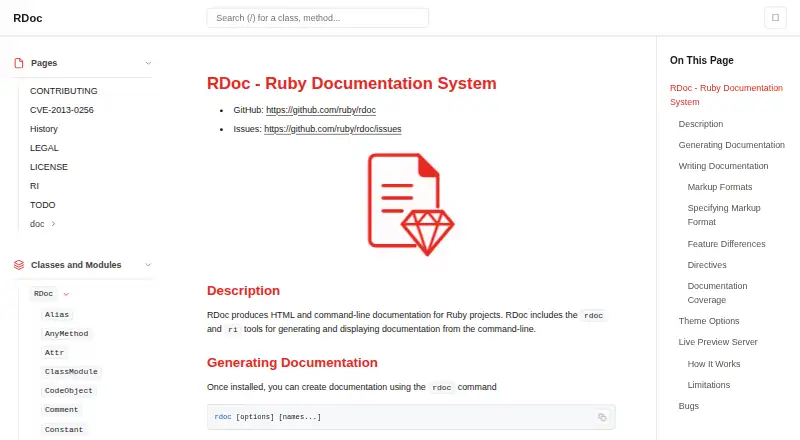800x440 pixels.
Task: Open the Attr class
Action: [x=54, y=352]
